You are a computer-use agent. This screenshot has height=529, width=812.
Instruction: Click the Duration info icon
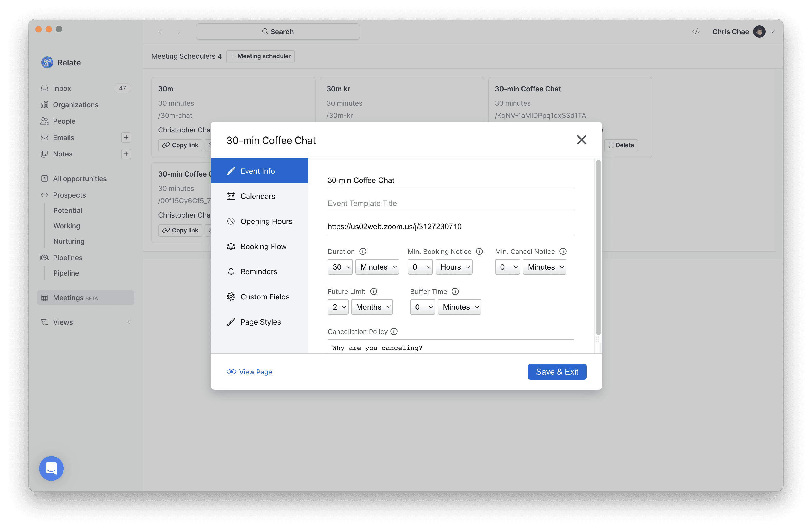363,251
